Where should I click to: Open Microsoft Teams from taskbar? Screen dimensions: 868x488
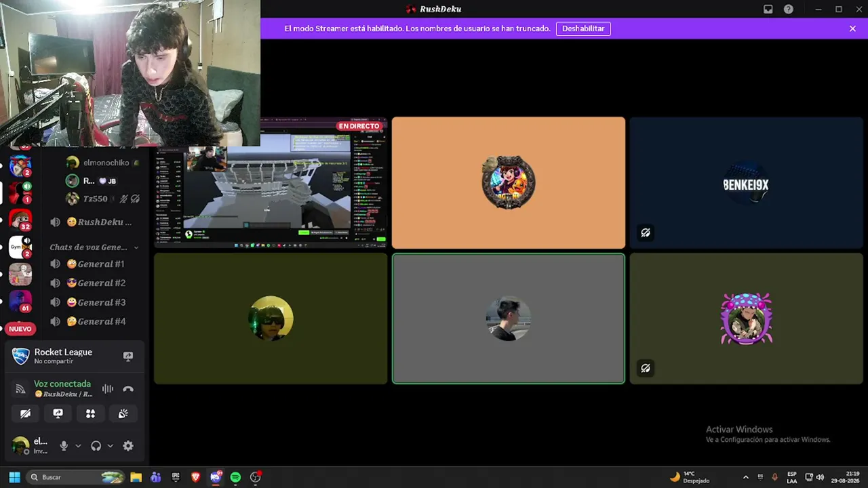click(156, 477)
